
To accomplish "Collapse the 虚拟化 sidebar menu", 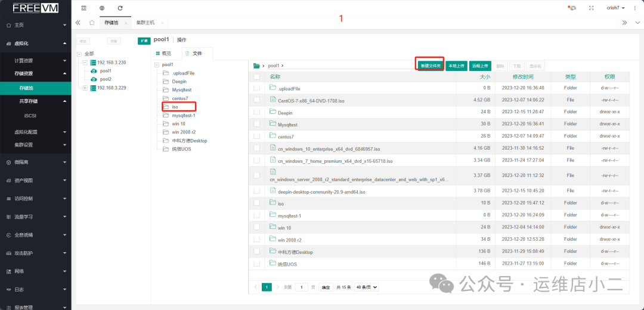I will (x=36, y=43).
